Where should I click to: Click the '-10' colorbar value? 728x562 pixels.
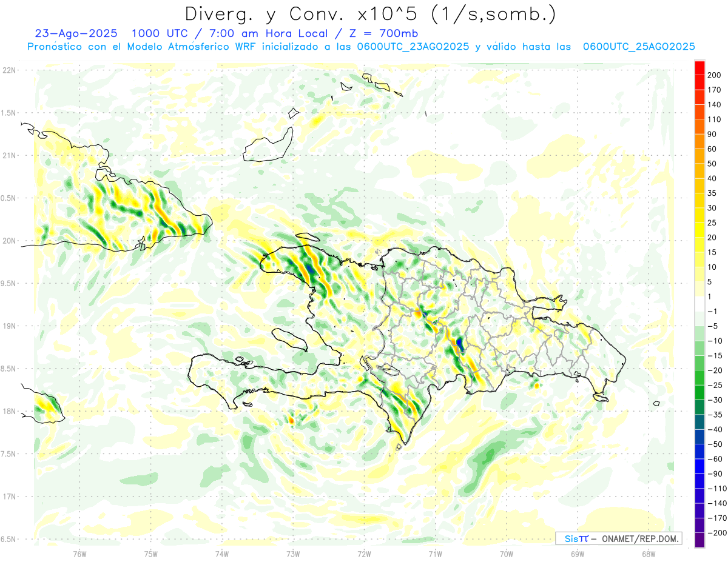tap(714, 341)
